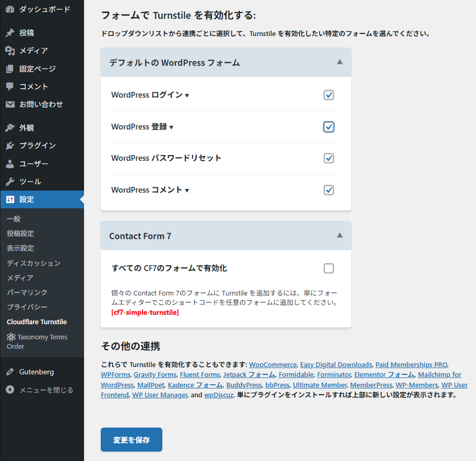This screenshot has height=461, width=476.
Task: Open the WooCommerce integration link
Action: click(x=272, y=364)
